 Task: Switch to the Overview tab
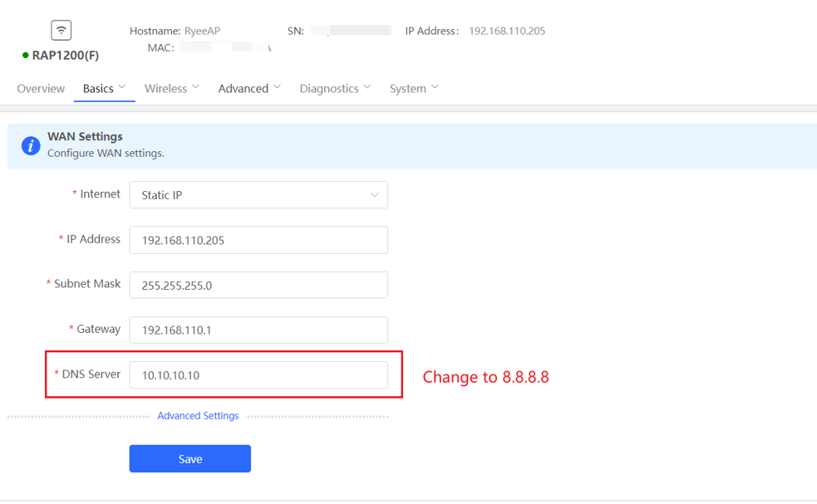click(41, 89)
